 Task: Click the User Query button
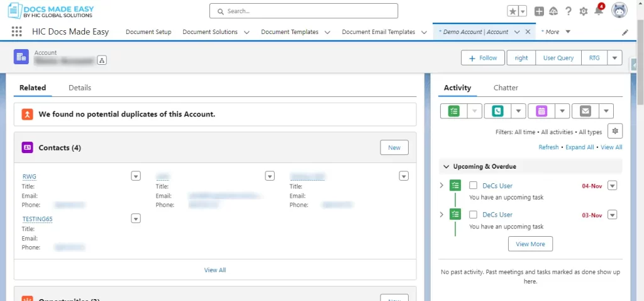point(558,58)
